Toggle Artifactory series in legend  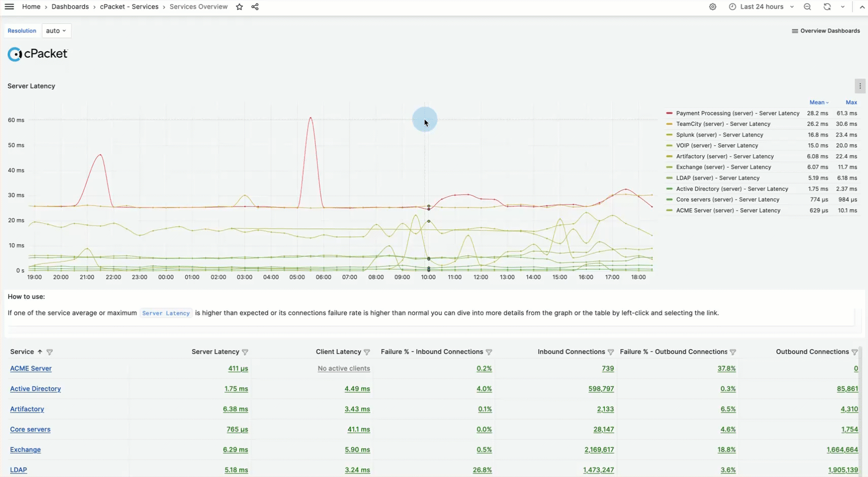(x=725, y=156)
